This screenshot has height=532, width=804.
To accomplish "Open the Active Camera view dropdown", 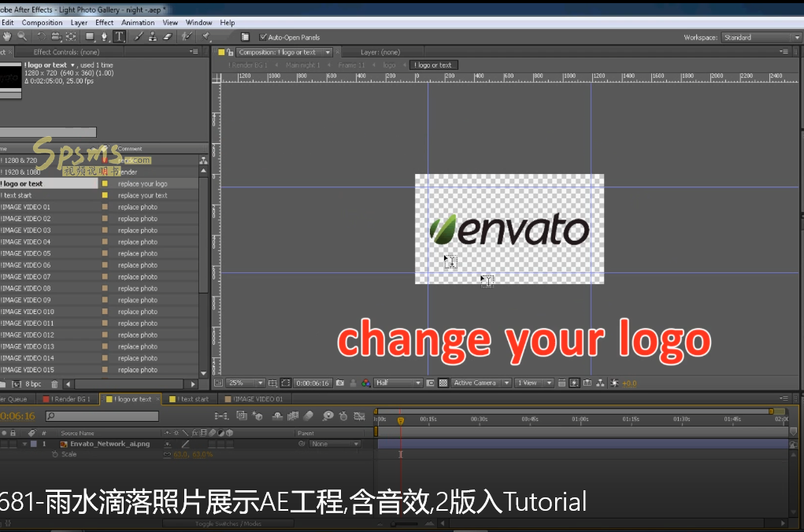I will coord(481,382).
